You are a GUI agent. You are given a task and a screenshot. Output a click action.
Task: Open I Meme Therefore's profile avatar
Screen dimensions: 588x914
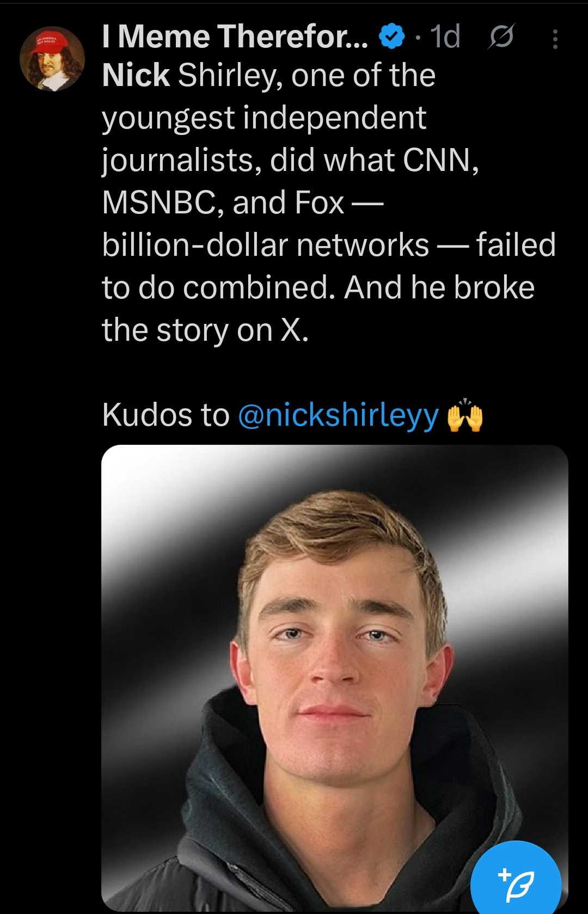pos(52,58)
